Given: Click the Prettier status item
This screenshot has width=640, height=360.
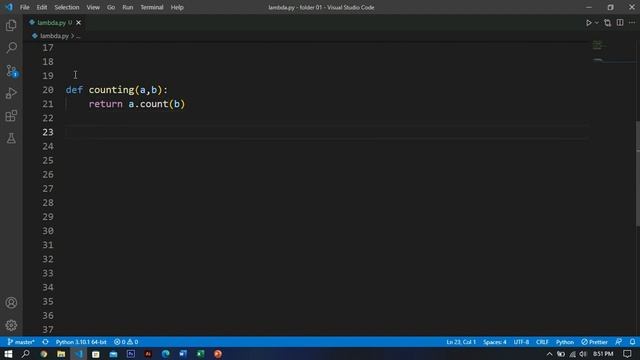Looking at the screenshot, I should click(594, 342).
